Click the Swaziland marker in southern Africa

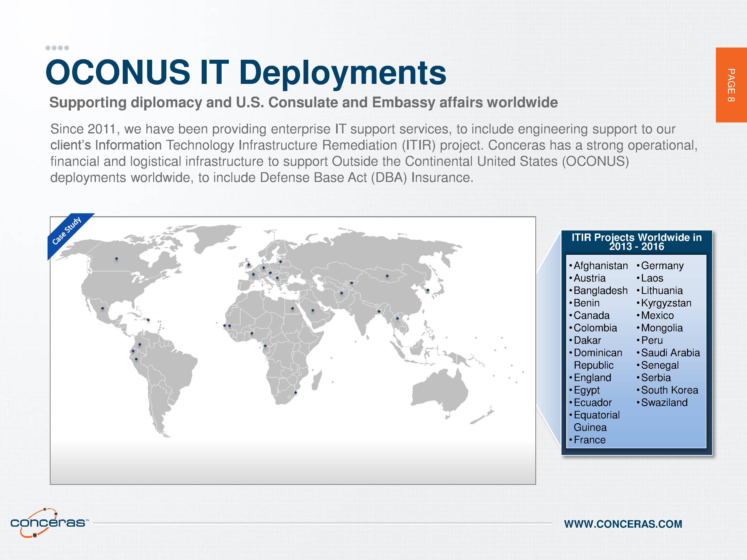pyautogui.click(x=296, y=392)
